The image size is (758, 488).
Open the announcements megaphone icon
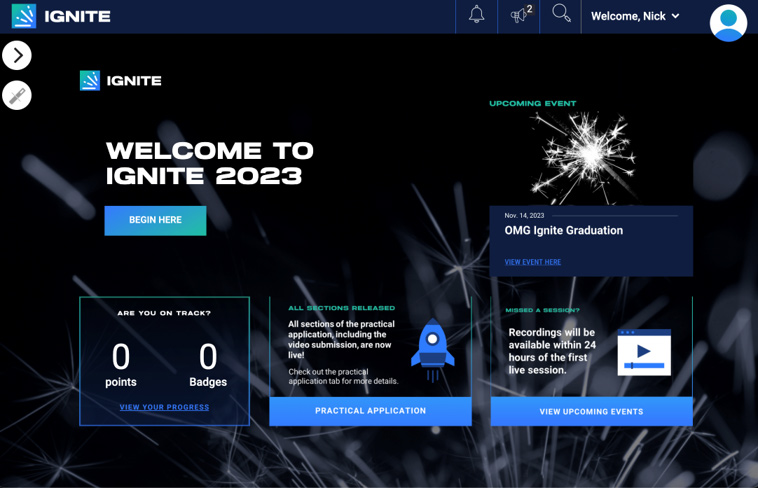click(x=520, y=15)
